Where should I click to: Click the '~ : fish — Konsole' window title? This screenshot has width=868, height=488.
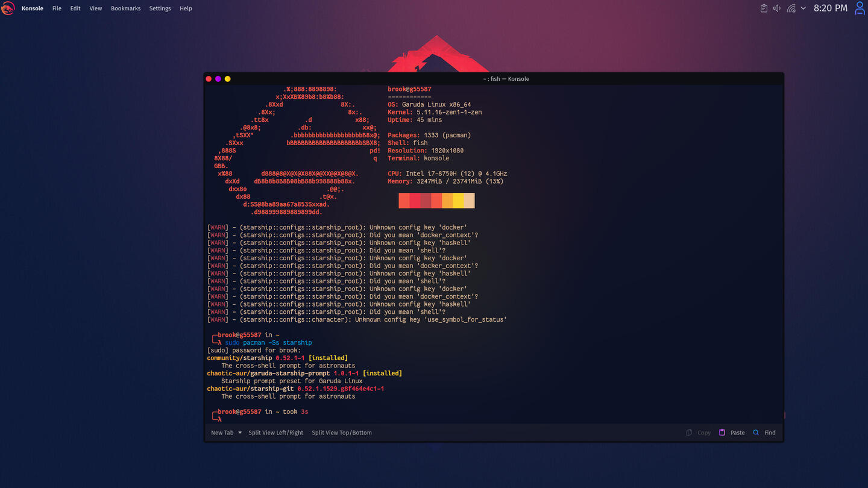tap(506, 79)
